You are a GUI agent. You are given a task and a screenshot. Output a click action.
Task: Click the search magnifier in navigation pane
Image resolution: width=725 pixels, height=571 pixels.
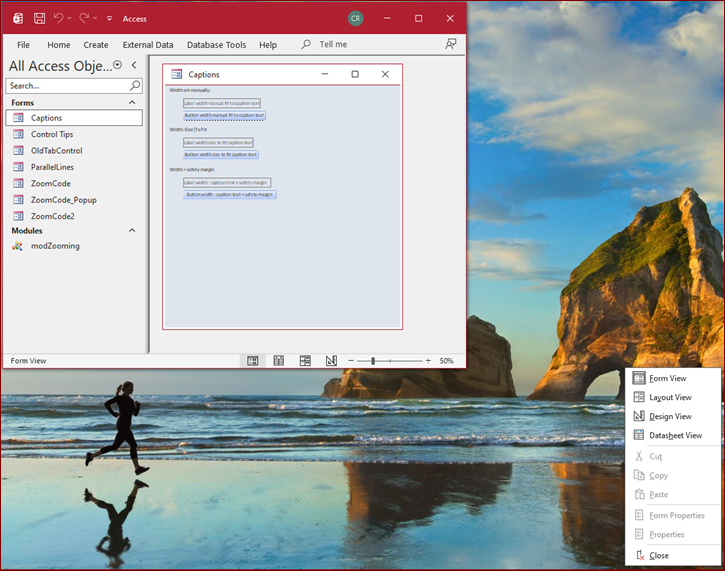coord(135,85)
